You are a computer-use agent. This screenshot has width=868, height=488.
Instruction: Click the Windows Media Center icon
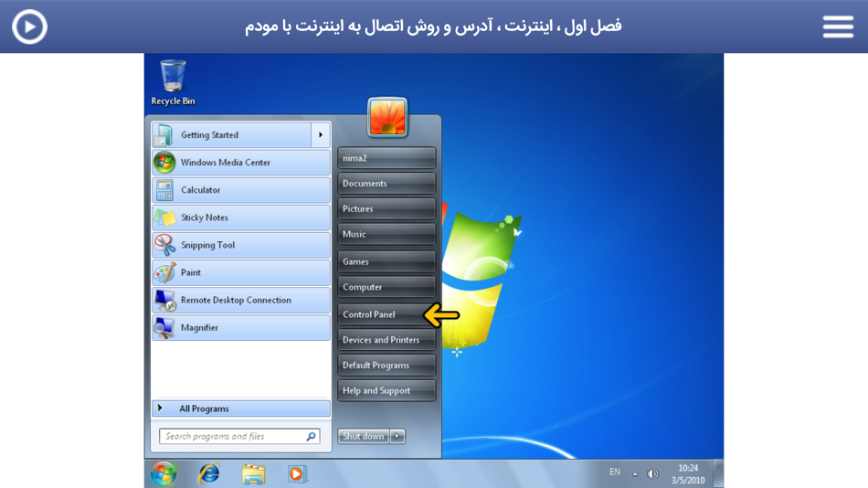[164, 163]
